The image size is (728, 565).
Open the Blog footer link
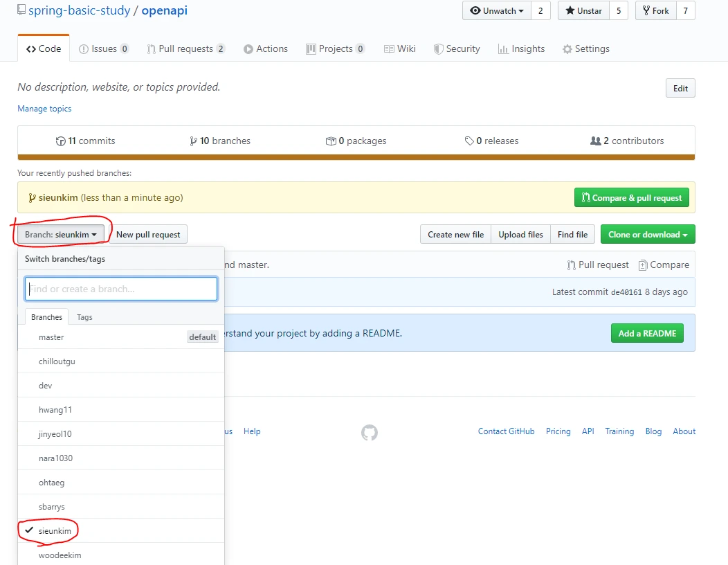pos(653,431)
